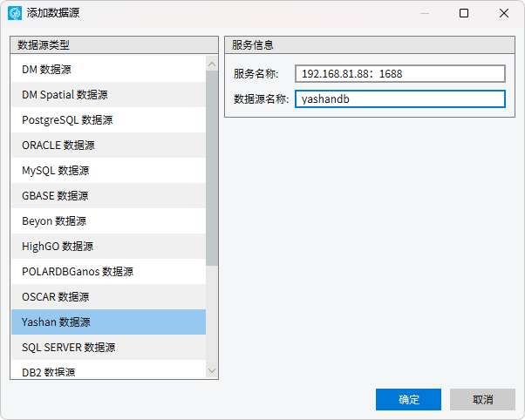Click the 添加数据源 app icon

(15, 13)
